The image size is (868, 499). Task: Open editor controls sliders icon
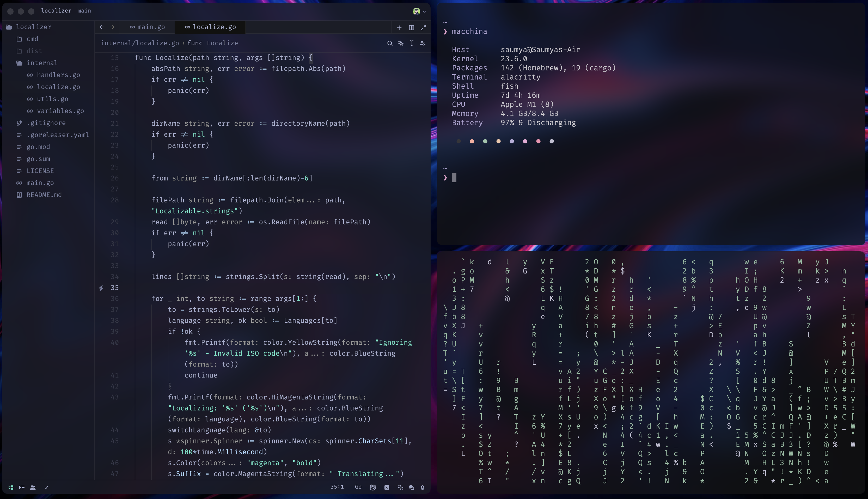coord(423,43)
